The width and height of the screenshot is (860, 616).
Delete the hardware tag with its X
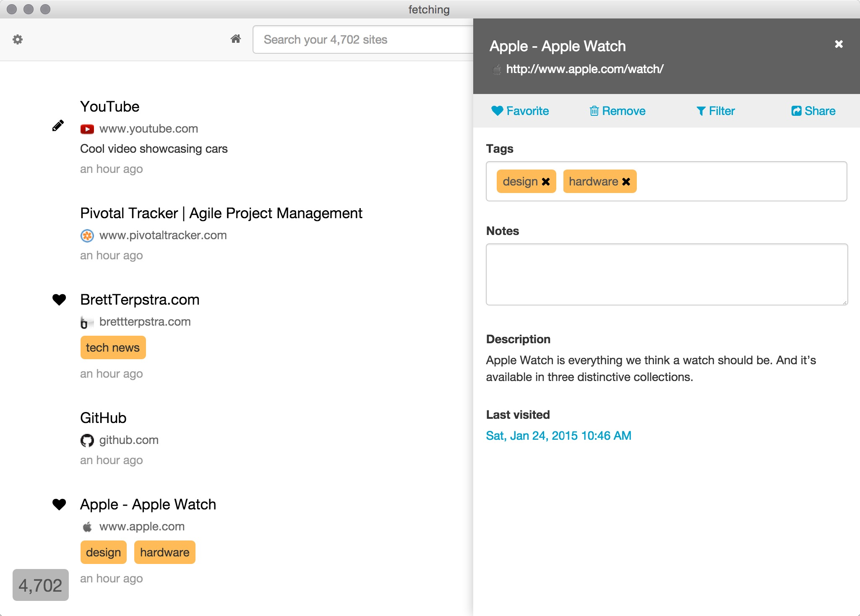pos(626,182)
